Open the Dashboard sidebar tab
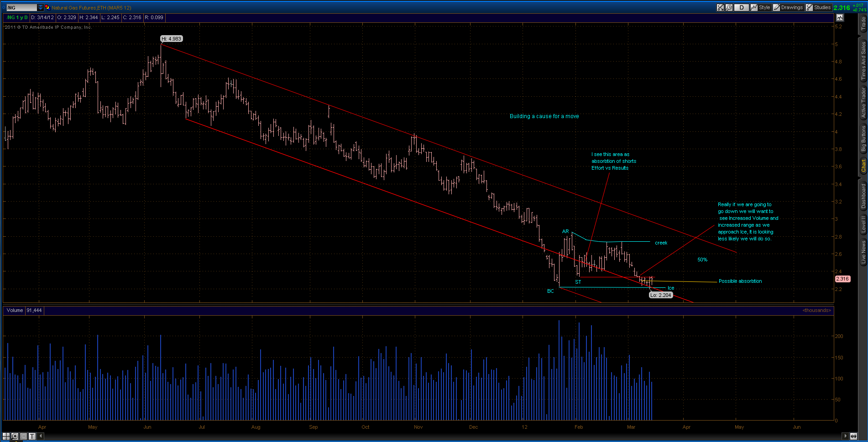The image size is (868, 442). (863, 196)
